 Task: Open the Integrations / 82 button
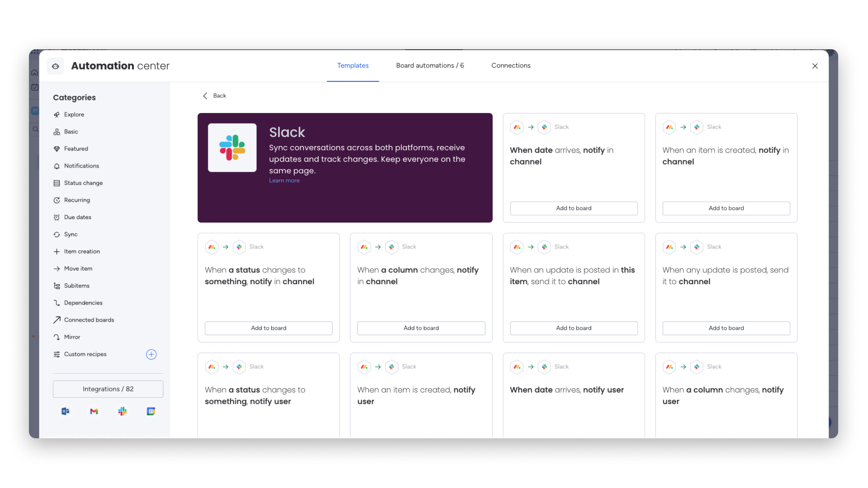point(108,389)
